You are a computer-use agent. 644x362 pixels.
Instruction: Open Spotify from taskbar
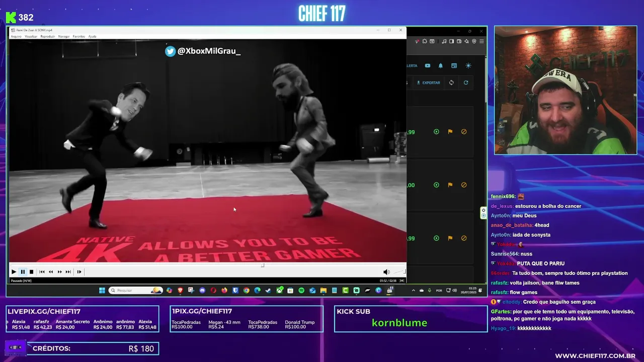coord(301,290)
